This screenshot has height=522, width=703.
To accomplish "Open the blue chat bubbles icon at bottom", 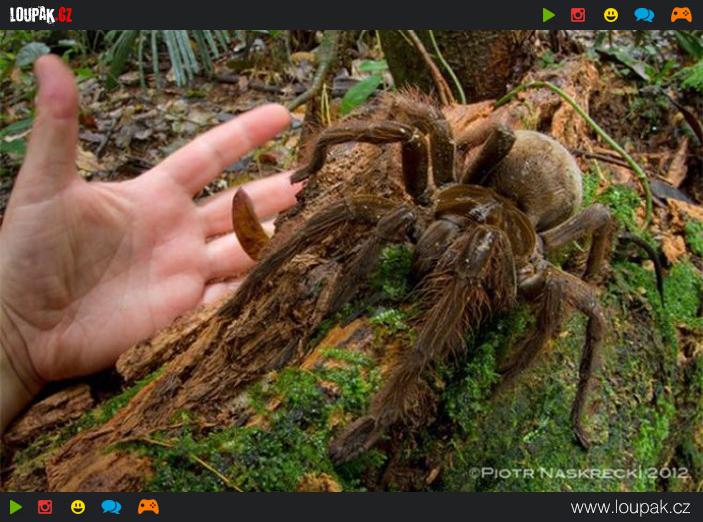I will click(x=111, y=507).
